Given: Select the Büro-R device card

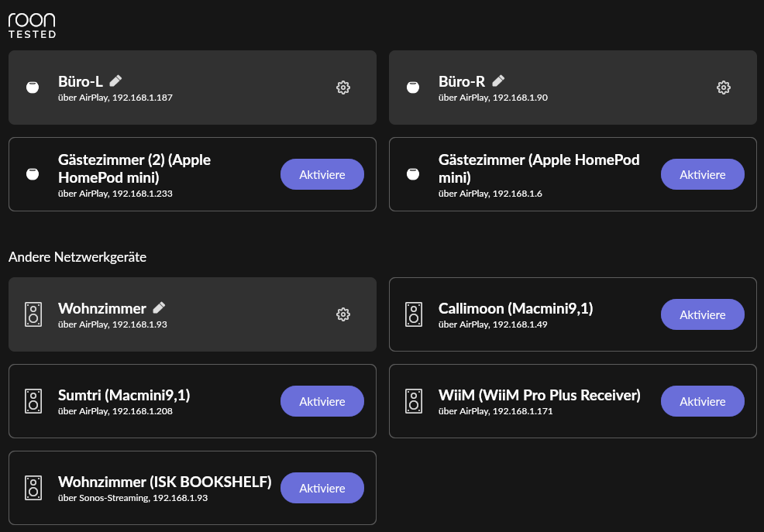Looking at the screenshot, I should pyautogui.click(x=573, y=88).
